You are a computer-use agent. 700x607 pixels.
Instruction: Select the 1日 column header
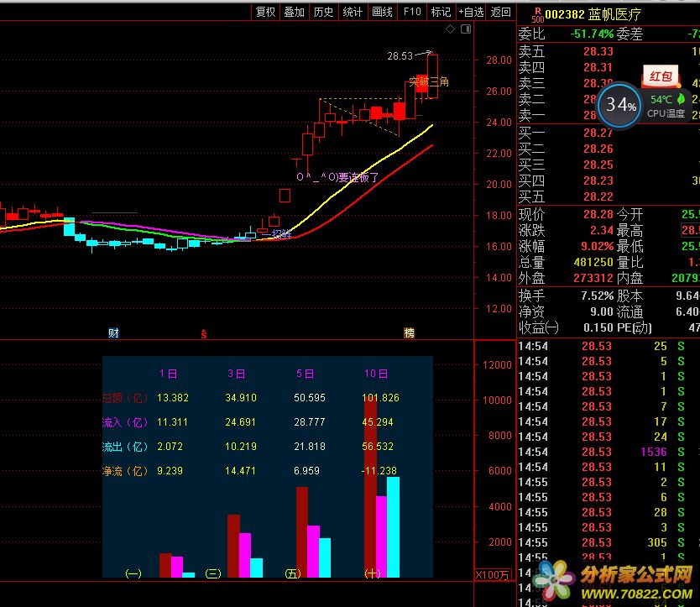[x=169, y=374]
